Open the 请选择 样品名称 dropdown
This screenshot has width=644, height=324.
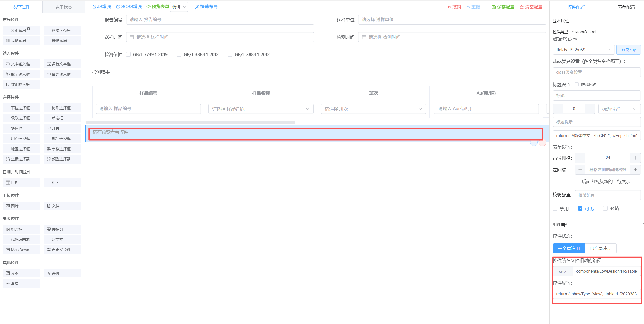click(x=261, y=109)
